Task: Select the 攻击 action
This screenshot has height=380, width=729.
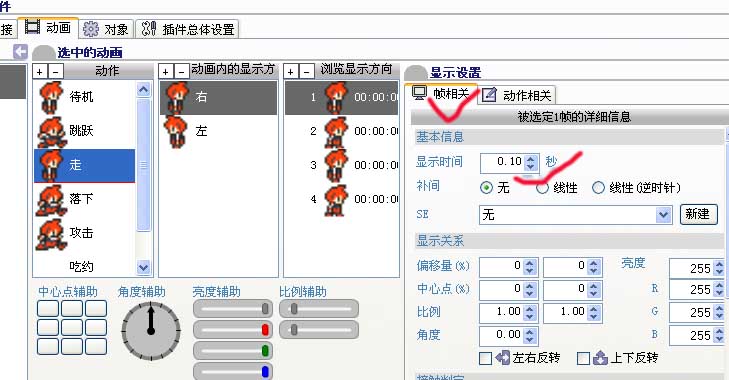Action: [x=84, y=233]
